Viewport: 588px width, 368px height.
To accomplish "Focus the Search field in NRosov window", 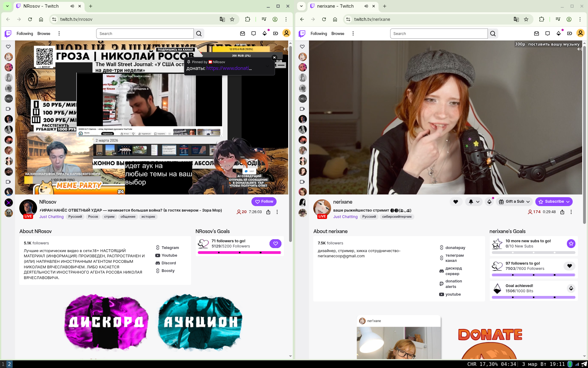I will [145, 33].
